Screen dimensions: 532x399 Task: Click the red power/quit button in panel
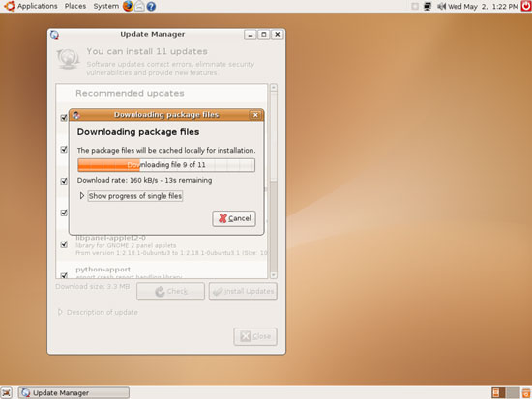526,6
